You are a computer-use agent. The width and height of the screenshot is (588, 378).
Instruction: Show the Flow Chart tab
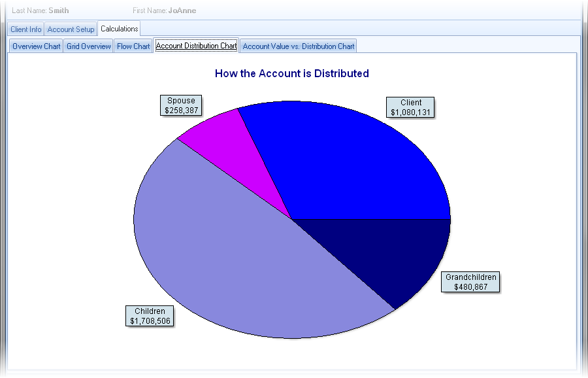(x=133, y=46)
